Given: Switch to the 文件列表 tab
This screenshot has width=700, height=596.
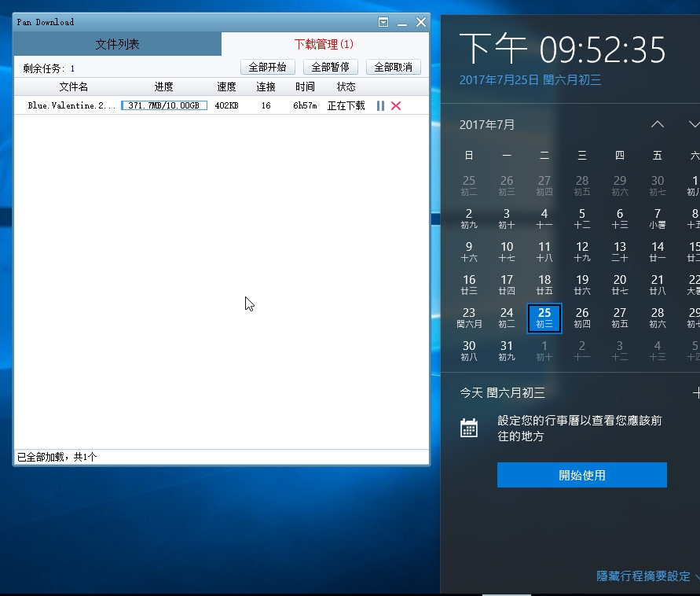Looking at the screenshot, I should (x=117, y=44).
